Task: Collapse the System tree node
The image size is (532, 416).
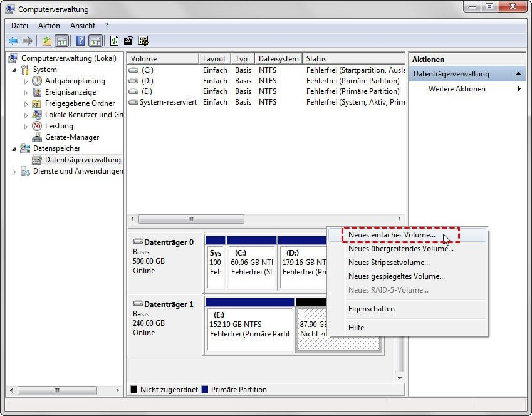Action: [14, 70]
